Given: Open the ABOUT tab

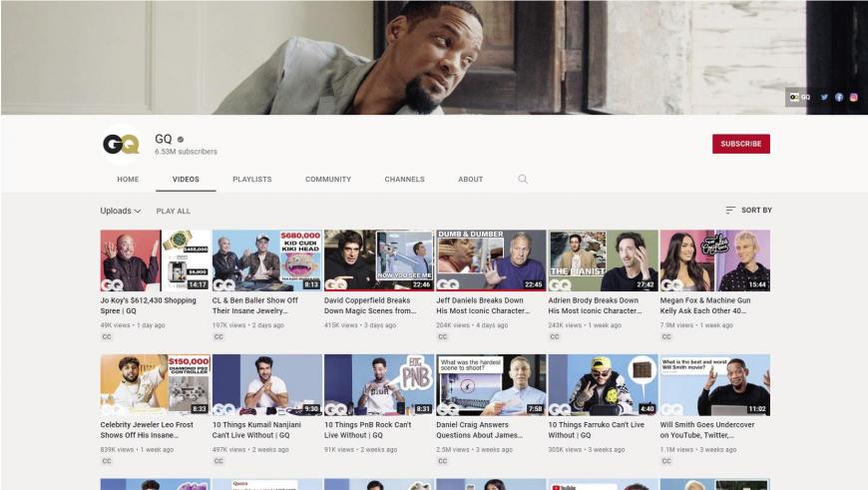Looking at the screenshot, I should [x=470, y=180].
